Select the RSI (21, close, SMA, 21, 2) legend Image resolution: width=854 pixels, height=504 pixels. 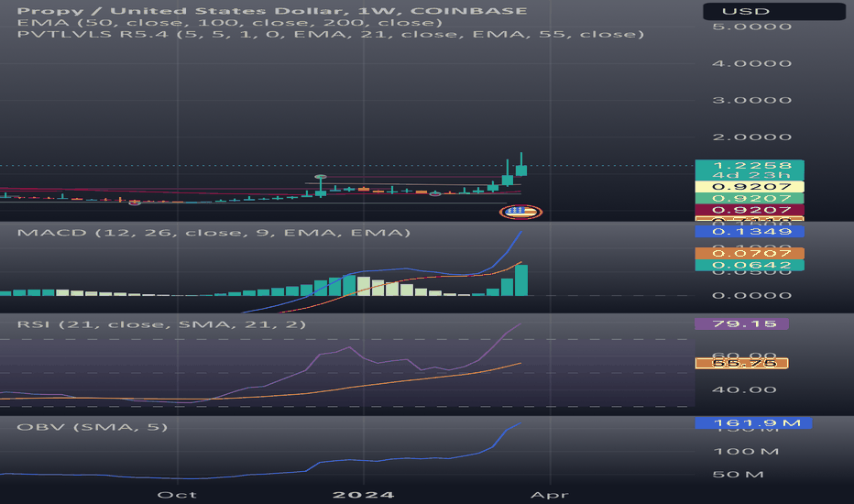161,324
